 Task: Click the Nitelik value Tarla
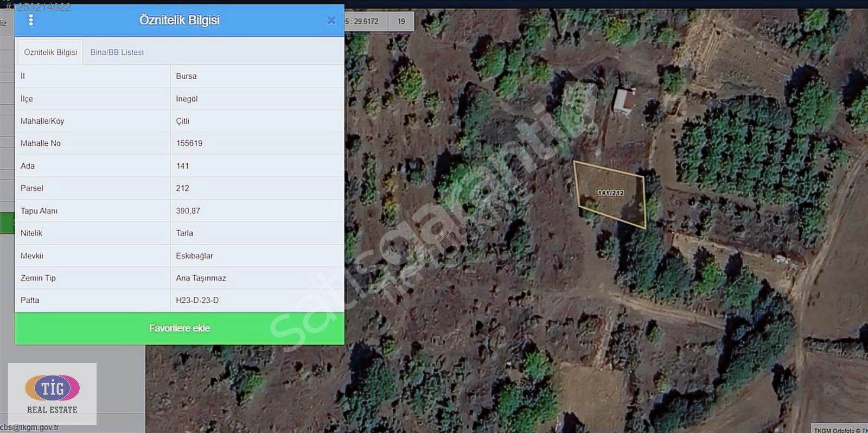pos(184,233)
